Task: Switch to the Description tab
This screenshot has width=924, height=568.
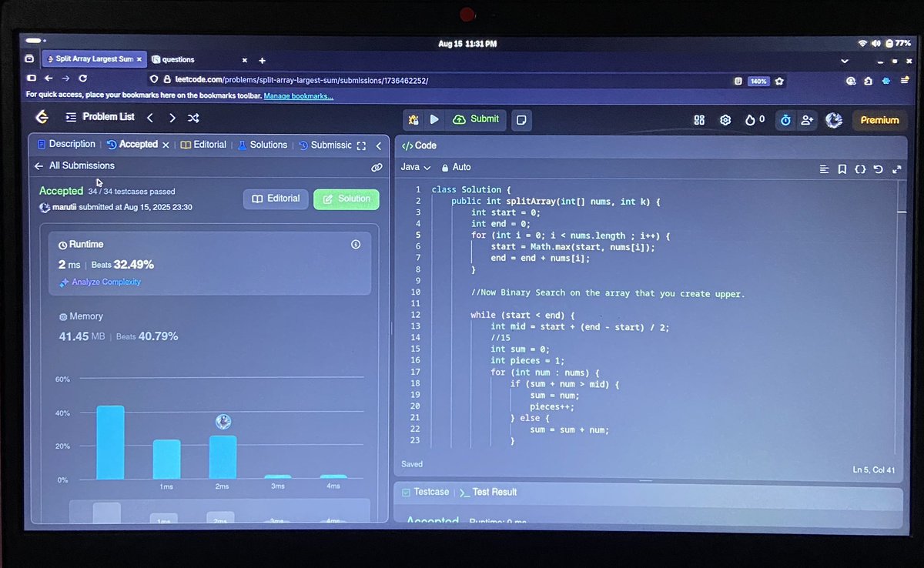Action: click(x=66, y=144)
